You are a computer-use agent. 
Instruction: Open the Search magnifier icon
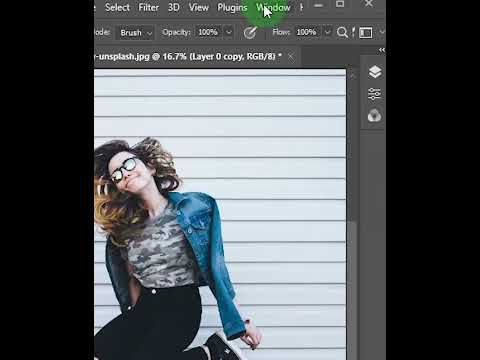click(342, 32)
